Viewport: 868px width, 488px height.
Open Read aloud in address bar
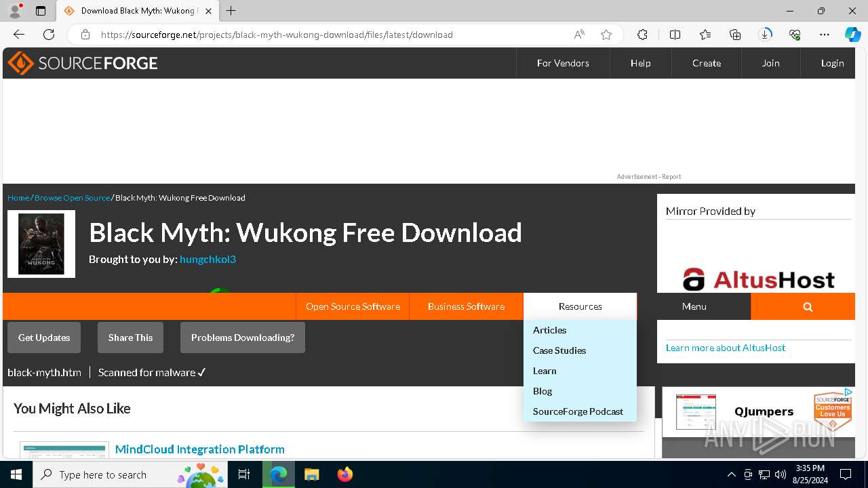579,35
